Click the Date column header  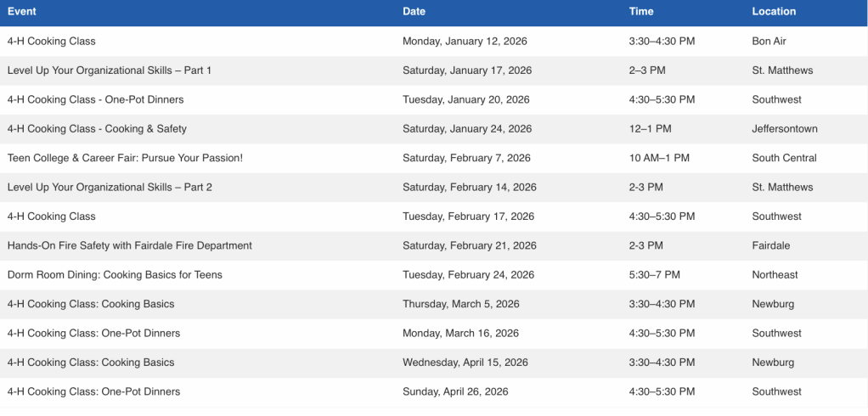414,12
